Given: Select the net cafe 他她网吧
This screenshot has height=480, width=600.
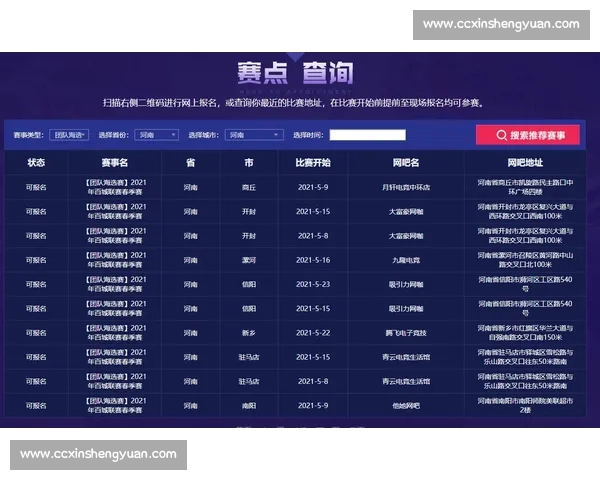Looking at the screenshot, I should click(x=406, y=406).
